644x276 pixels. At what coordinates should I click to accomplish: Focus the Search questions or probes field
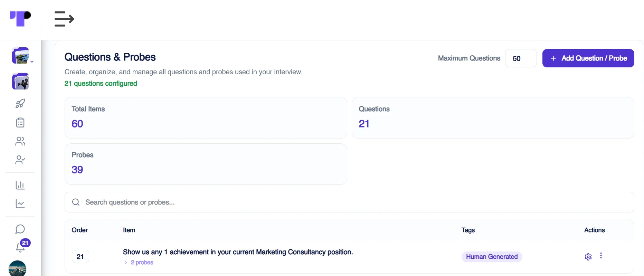349,202
